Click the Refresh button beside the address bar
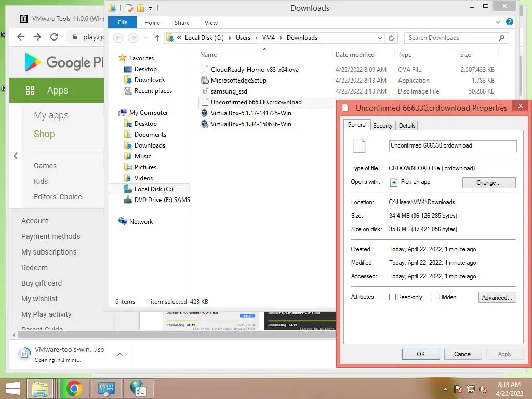Screen dimensions: 532x399 [x=391, y=38]
